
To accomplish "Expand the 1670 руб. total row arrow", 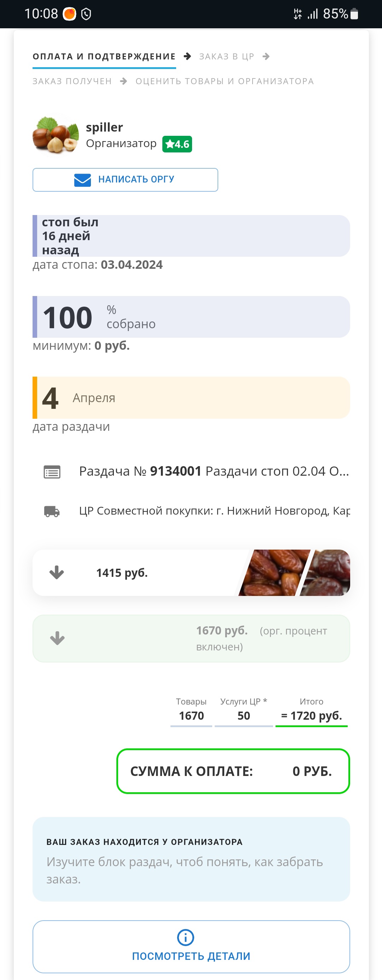I will (x=57, y=638).
